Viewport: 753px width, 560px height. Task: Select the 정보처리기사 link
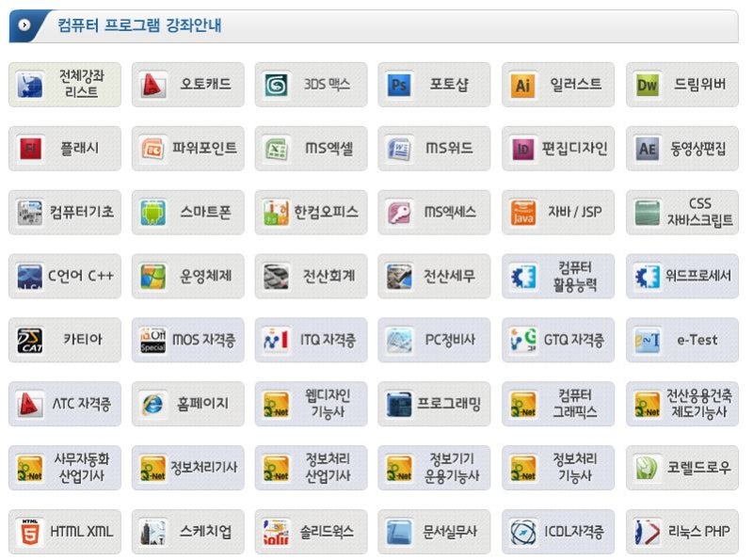[x=187, y=468]
